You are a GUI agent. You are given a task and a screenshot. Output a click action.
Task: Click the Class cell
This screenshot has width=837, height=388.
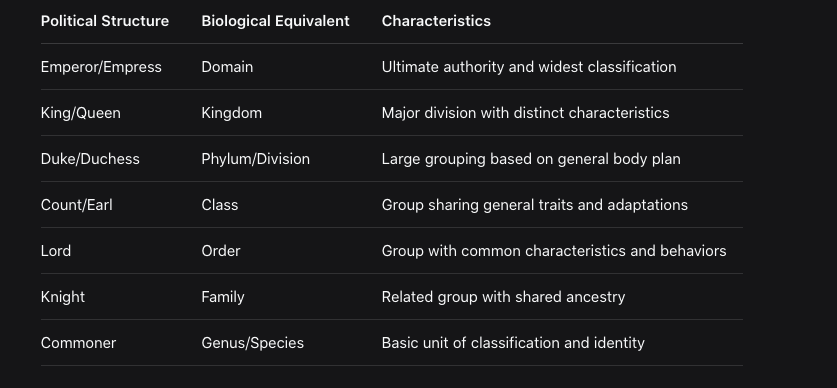219,205
